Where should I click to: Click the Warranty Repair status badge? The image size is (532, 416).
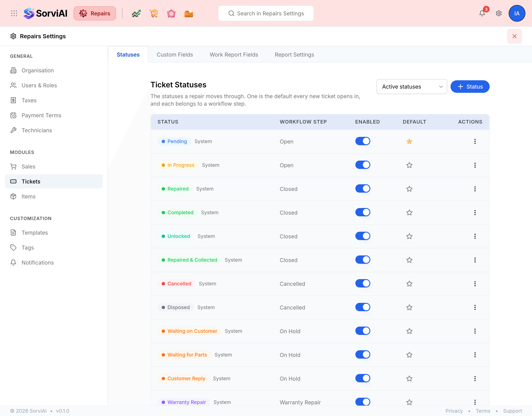tap(184, 402)
